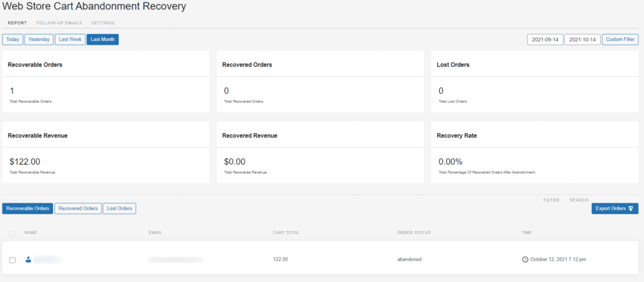Select the Last Week range
The image size is (644, 282).
click(x=70, y=39)
